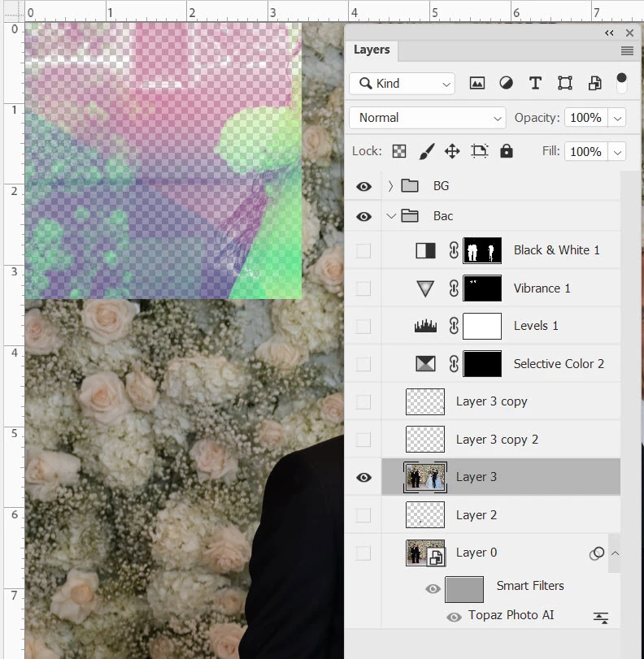This screenshot has height=659, width=644.
Task: Collapse the Bac group
Action: tap(391, 216)
